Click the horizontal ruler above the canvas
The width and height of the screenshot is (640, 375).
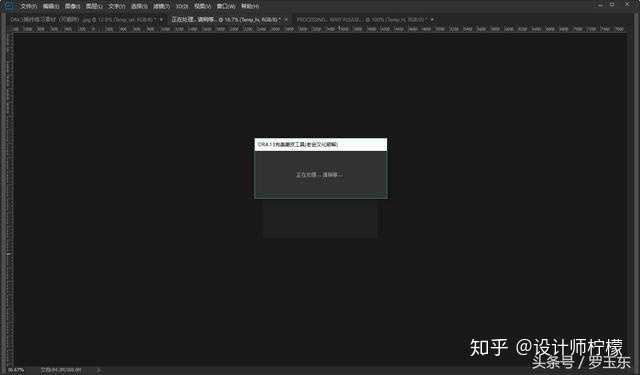click(x=320, y=29)
